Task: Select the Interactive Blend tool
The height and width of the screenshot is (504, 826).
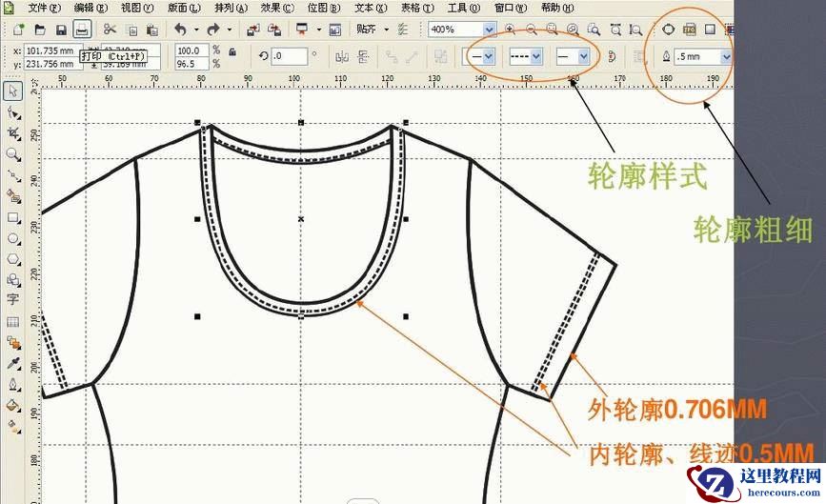Action: [x=13, y=343]
